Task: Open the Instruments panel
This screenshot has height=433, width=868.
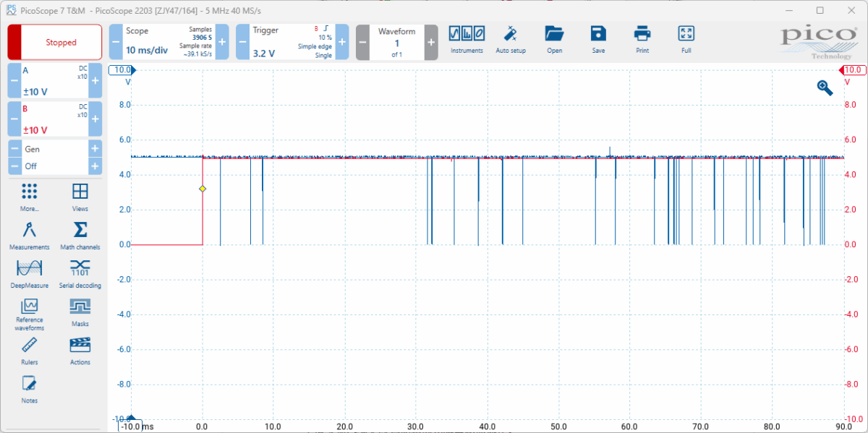Action: pyautogui.click(x=467, y=40)
